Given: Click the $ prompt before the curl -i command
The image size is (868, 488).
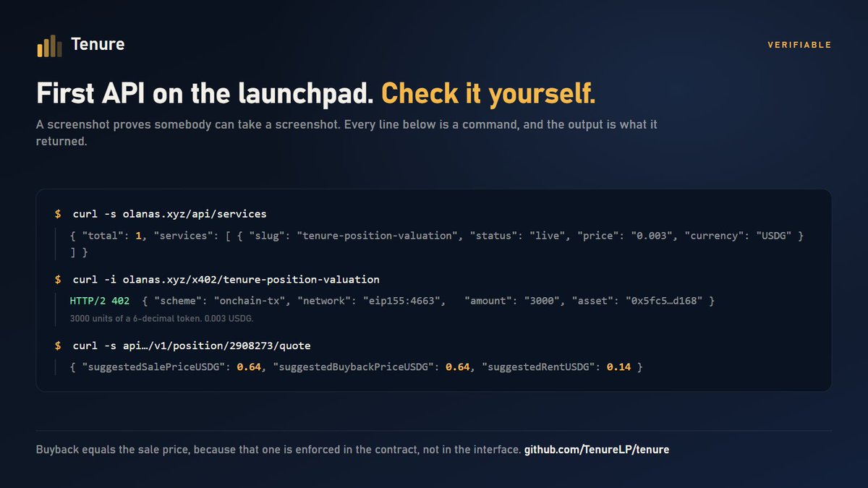Looking at the screenshot, I should [x=58, y=279].
